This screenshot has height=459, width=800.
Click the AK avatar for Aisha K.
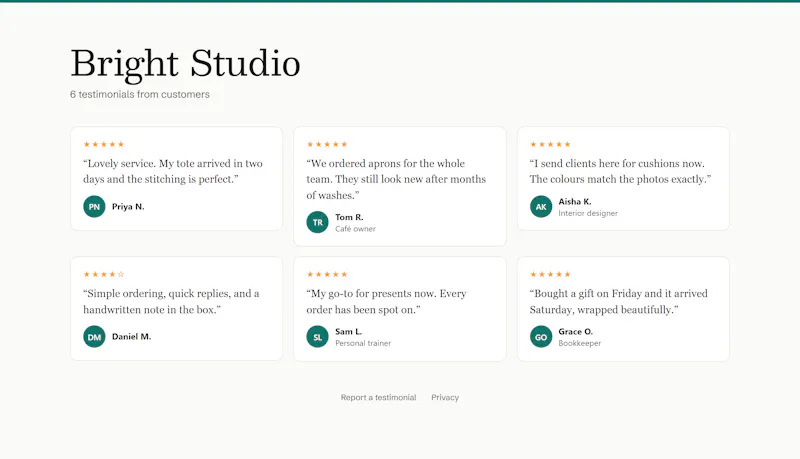click(541, 207)
